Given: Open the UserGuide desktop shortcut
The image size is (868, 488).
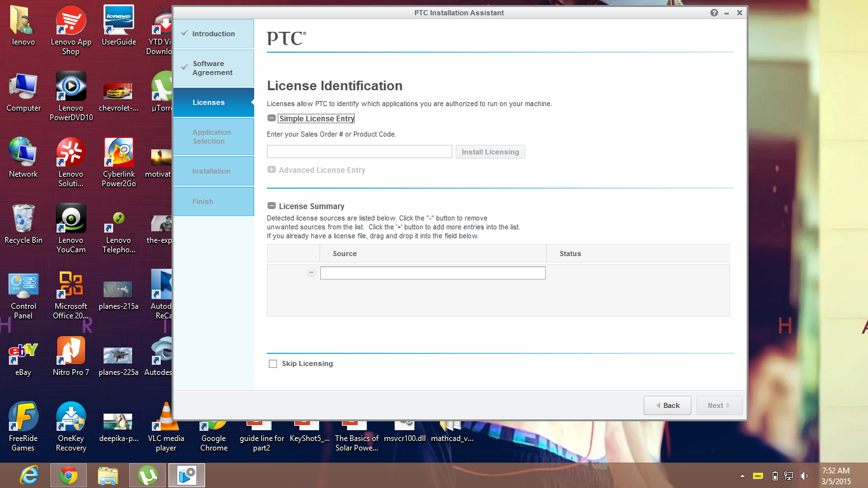Looking at the screenshot, I should 119,26.
